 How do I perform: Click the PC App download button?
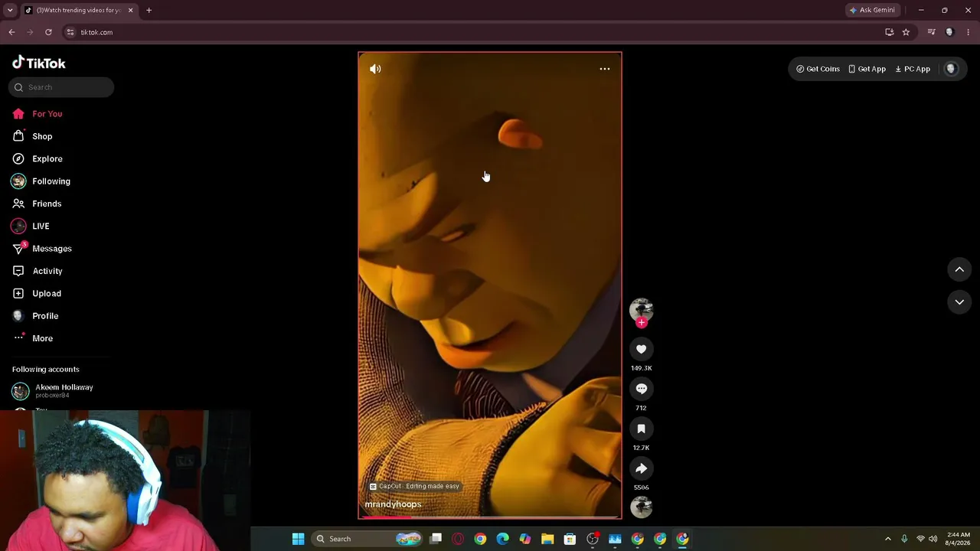tap(913, 69)
